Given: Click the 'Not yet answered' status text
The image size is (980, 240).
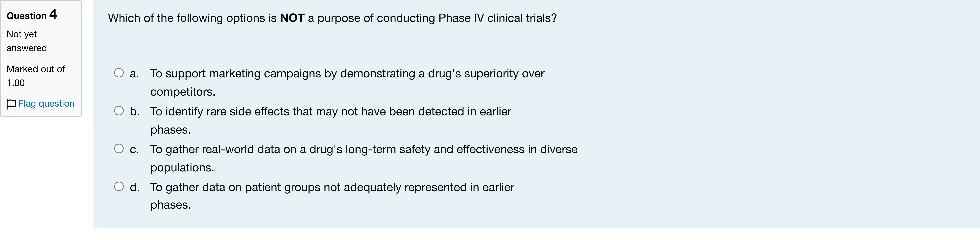Looking at the screenshot, I should pyautogui.click(x=27, y=41).
